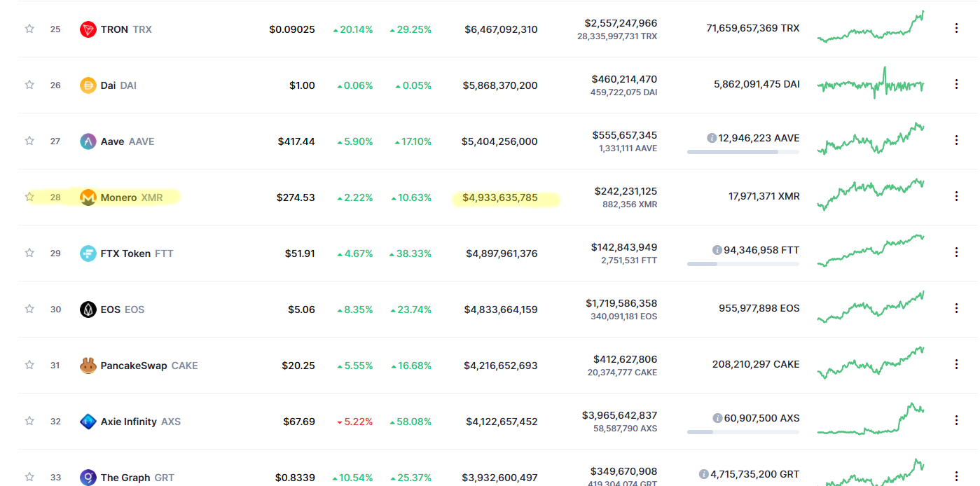Open Monero's 7-day sparkline chart
This screenshot has width=980, height=486.
point(871,194)
